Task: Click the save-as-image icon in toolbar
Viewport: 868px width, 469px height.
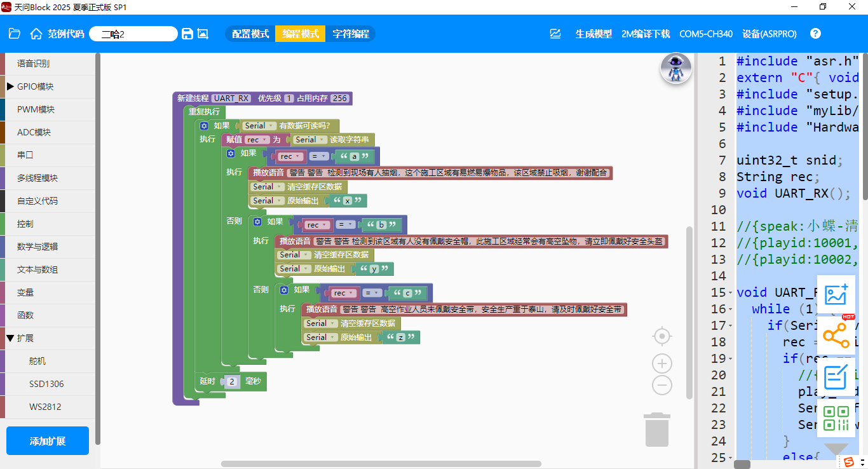Action: click(x=203, y=34)
